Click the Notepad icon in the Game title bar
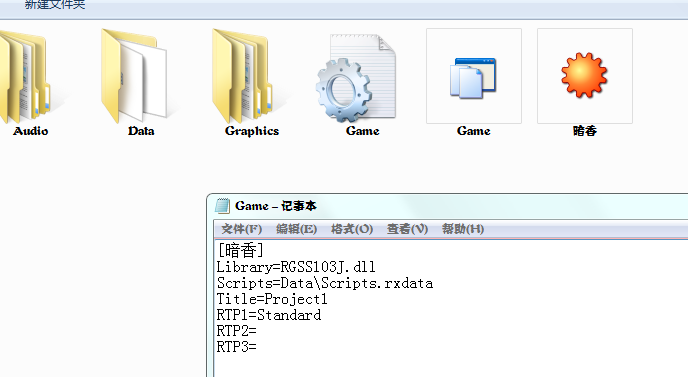This screenshot has height=377, width=688. (x=222, y=206)
